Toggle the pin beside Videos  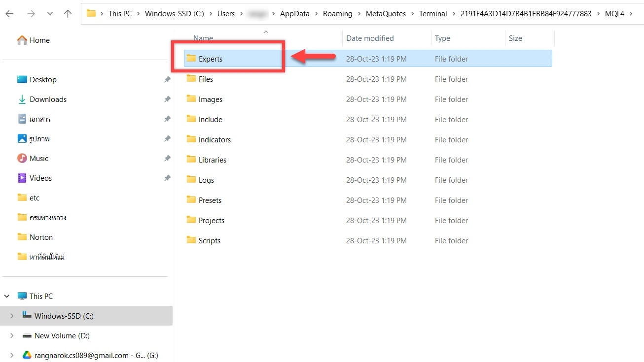pyautogui.click(x=167, y=178)
